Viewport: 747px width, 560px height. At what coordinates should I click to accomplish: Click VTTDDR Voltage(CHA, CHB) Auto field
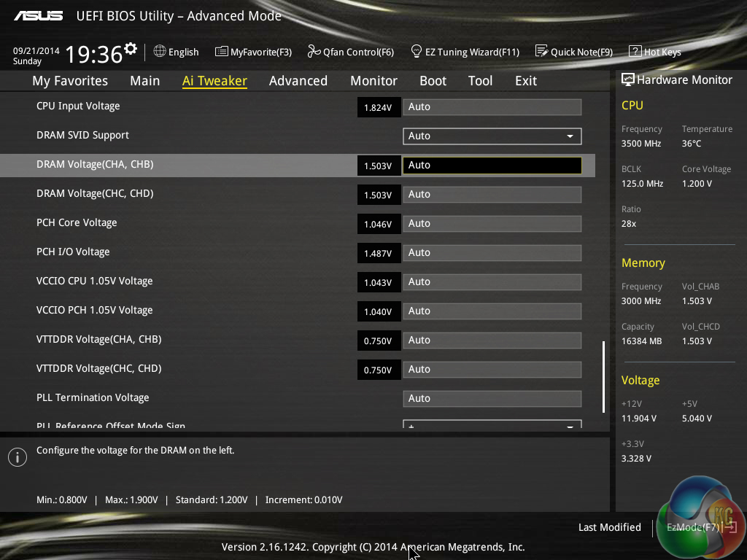click(x=492, y=341)
